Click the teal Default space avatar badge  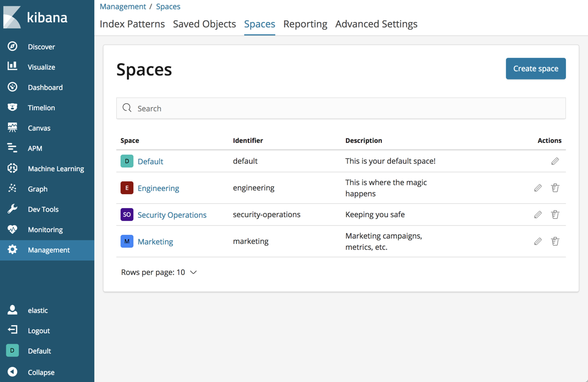click(127, 161)
